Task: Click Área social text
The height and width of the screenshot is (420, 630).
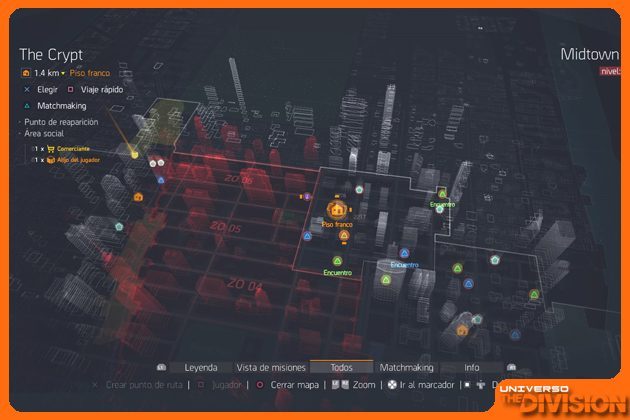Action: coord(44,133)
